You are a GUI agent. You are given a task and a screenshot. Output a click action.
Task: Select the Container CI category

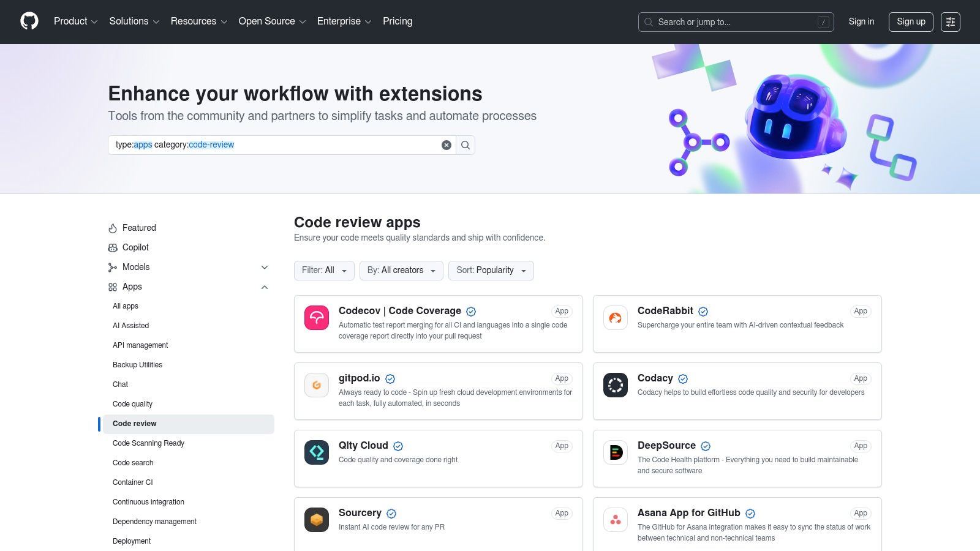(189, 482)
